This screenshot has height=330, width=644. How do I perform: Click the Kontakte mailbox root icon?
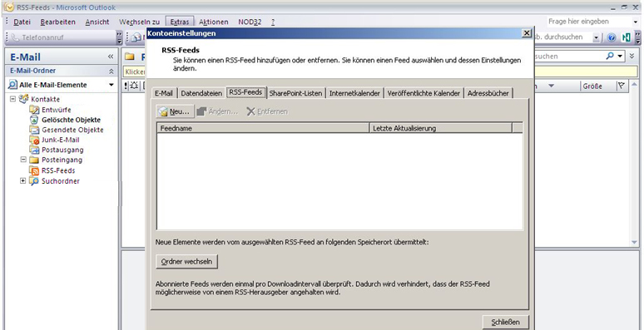click(x=24, y=99)
